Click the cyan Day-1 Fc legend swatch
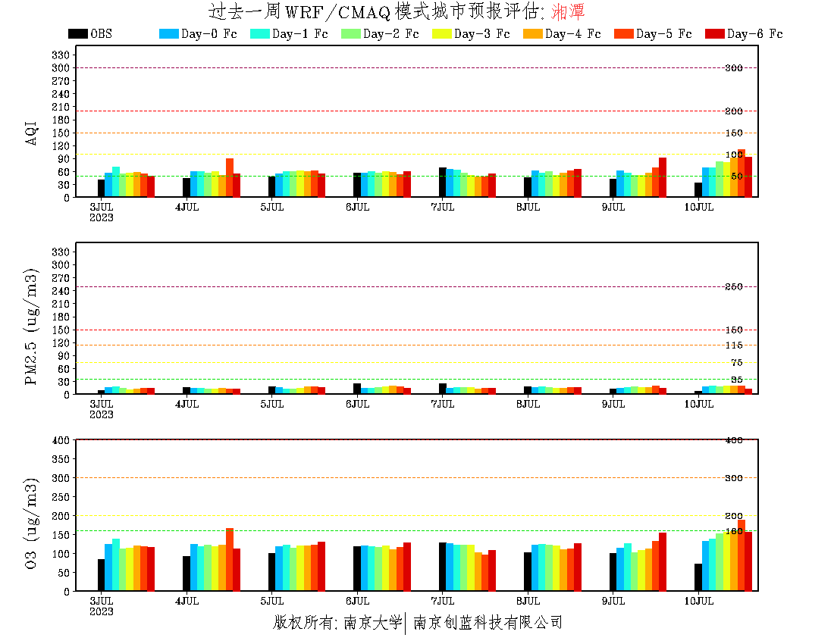834x644 pixels. (x=259, y=33)
